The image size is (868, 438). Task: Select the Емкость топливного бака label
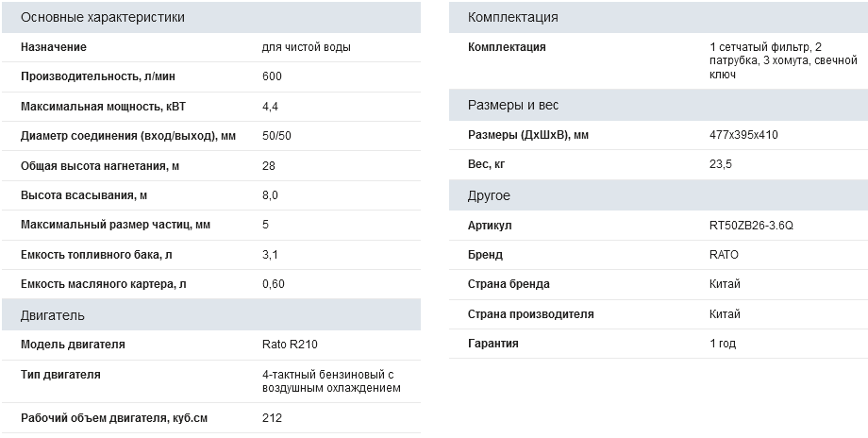click(96, 255)
